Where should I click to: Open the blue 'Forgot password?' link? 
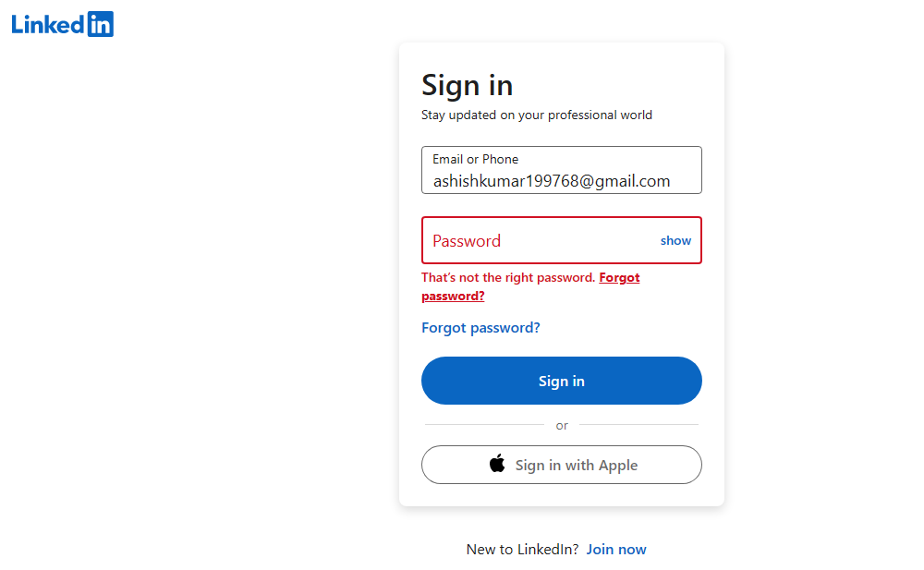[x=480, y=327]
